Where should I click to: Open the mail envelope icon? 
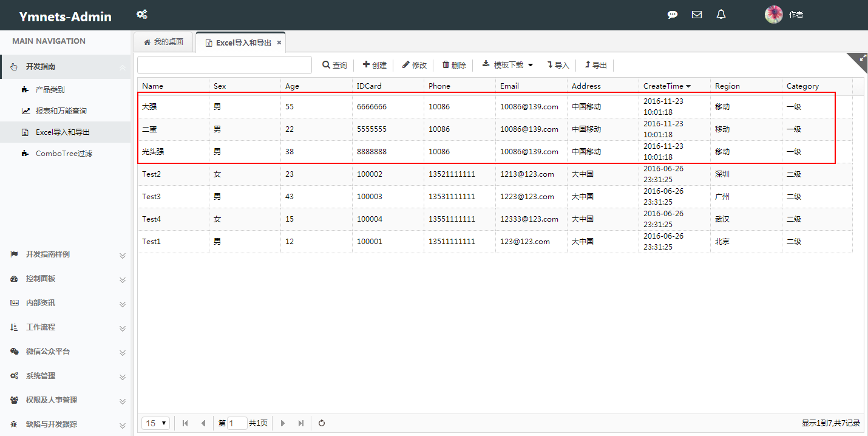click(697, 15)
